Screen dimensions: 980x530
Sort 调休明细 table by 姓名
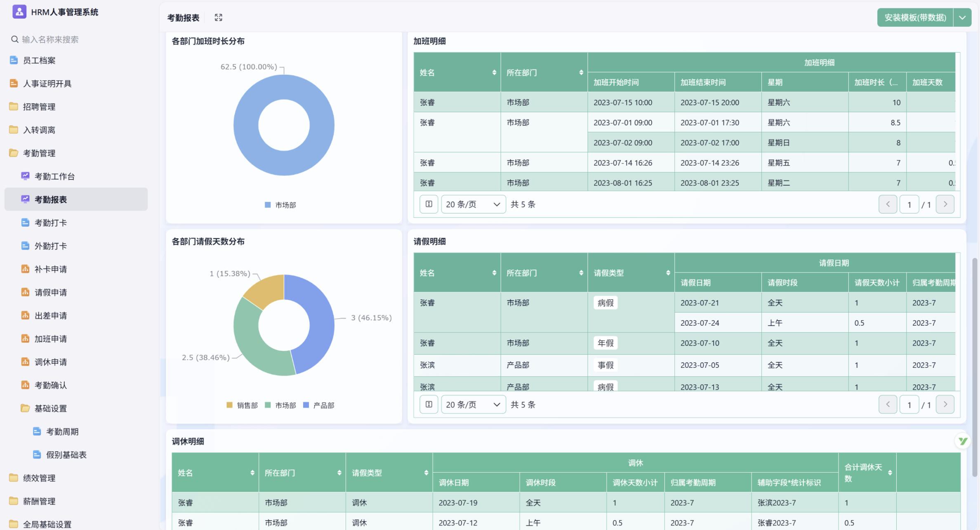252,473
